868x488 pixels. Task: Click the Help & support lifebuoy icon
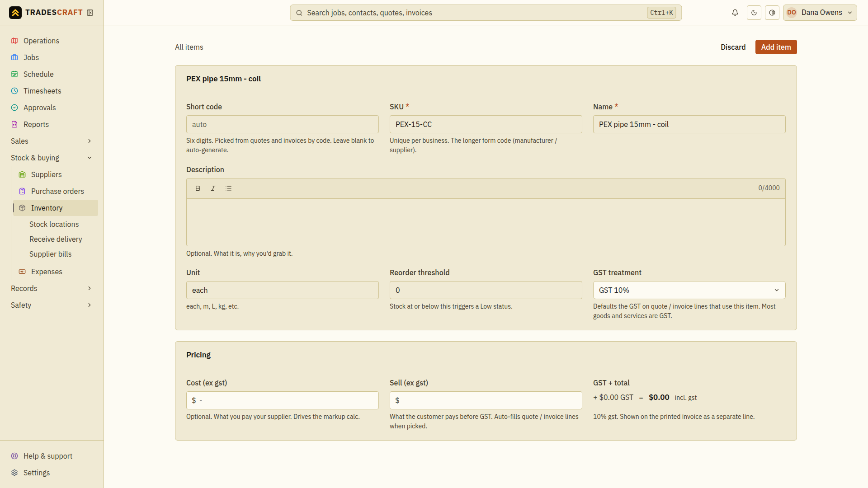click(x=14, y=456)
